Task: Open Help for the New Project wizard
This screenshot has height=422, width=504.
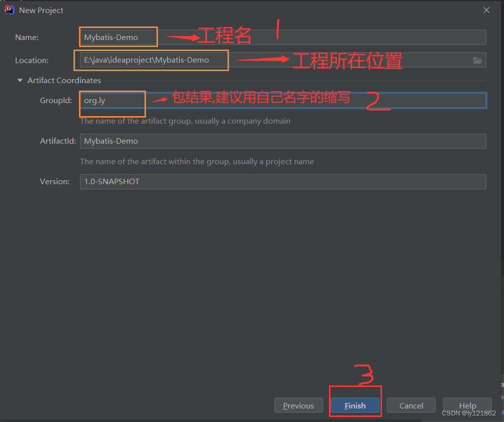Action: (x=467, y=405)
